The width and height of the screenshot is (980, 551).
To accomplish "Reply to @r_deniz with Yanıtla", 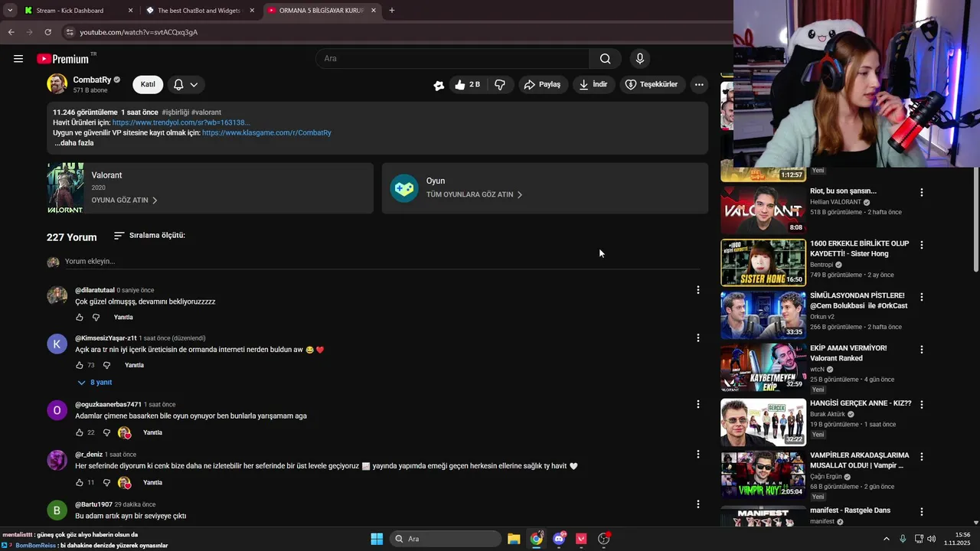I will coord(152,483).
